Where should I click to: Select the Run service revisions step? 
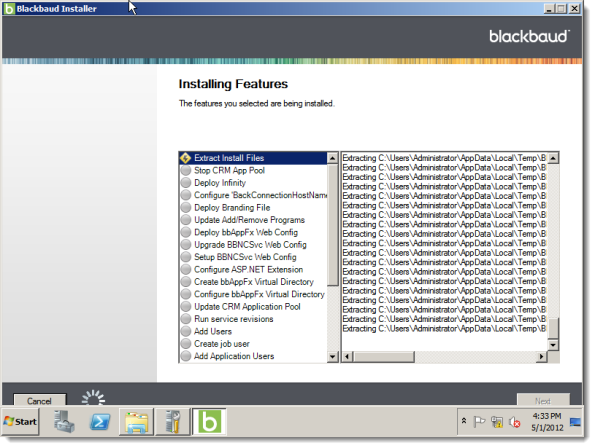coord(233,319)
